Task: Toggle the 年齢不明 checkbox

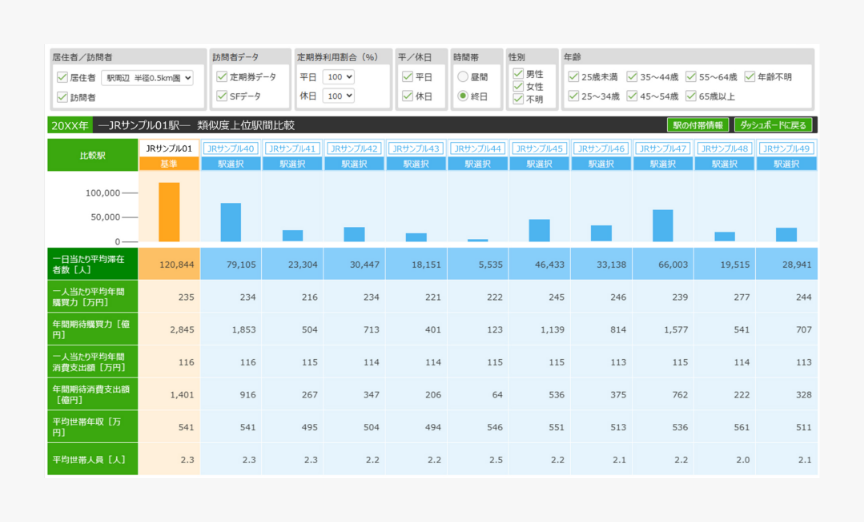Action: (750, 77)
